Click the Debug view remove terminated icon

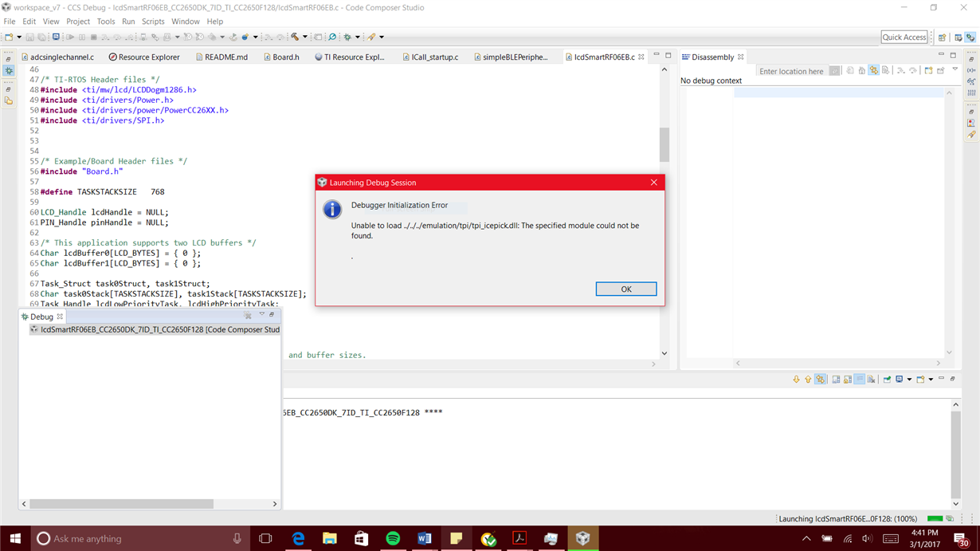[248, 316]
